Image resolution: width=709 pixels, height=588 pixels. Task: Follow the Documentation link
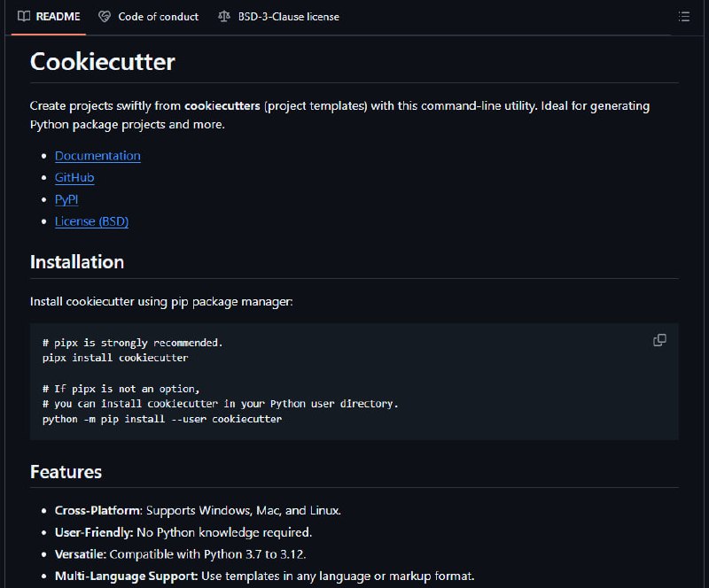97,156
